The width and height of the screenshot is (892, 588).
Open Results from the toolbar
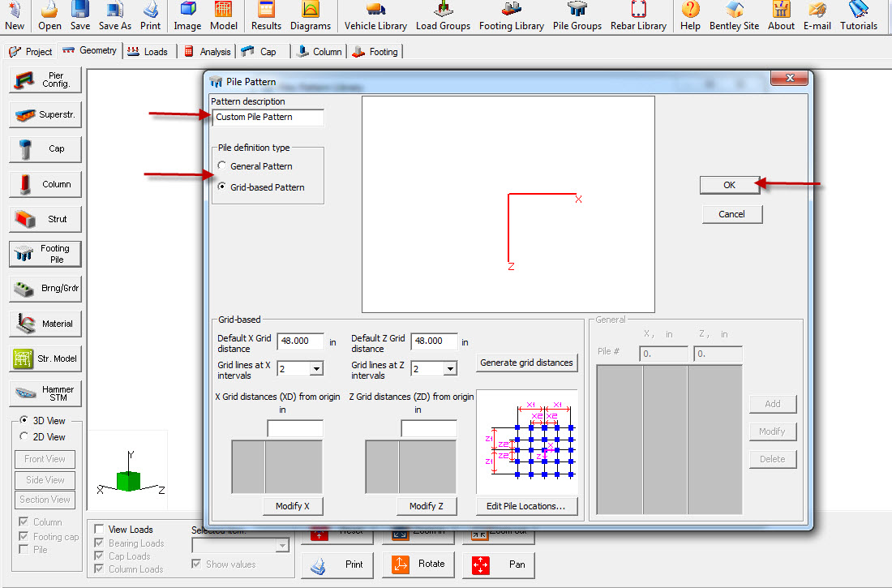(x=266, y=16)
